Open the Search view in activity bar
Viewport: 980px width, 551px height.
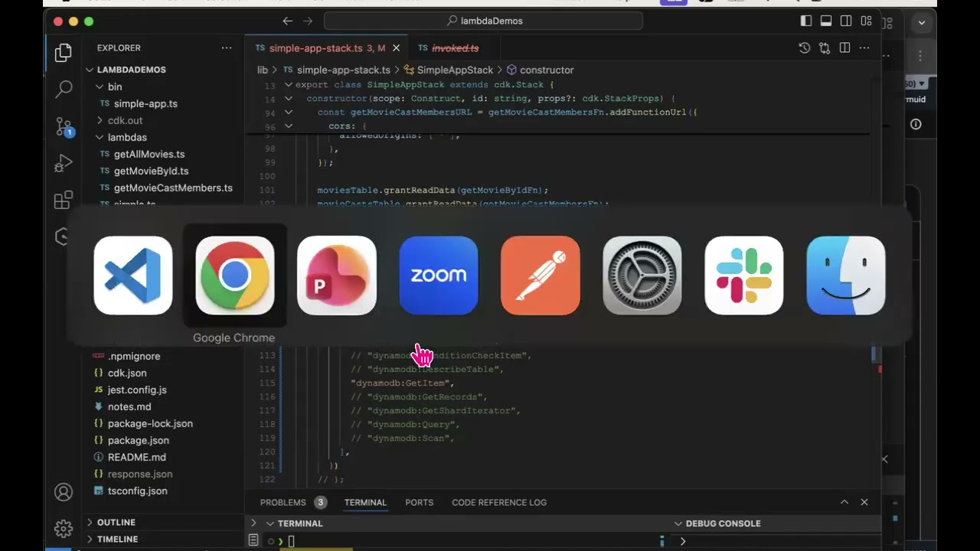pos(64,89)
